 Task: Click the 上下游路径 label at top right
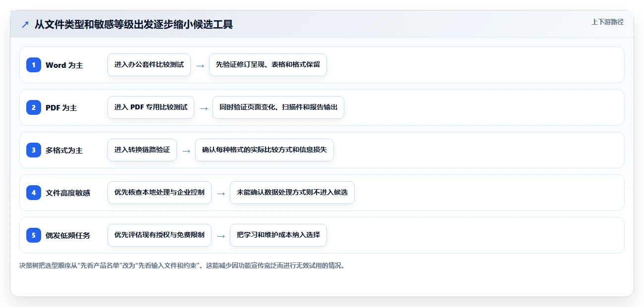click(x=607, y=22)
